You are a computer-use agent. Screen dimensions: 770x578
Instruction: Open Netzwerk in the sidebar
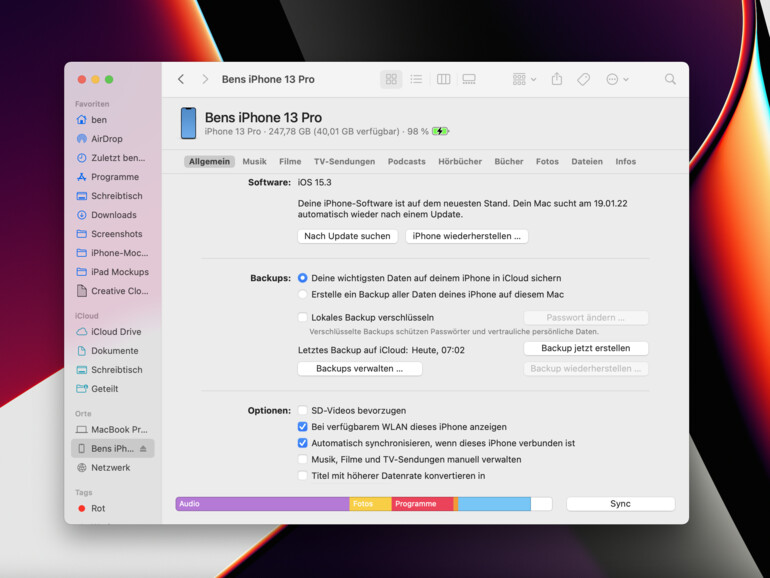[112, 468]
